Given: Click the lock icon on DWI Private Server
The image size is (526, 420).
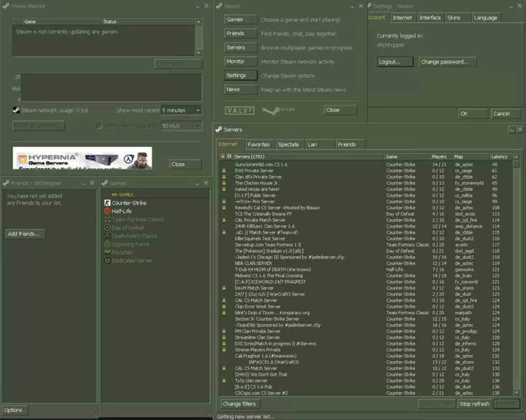Looking at the screenshot, I should coord(224,171).
